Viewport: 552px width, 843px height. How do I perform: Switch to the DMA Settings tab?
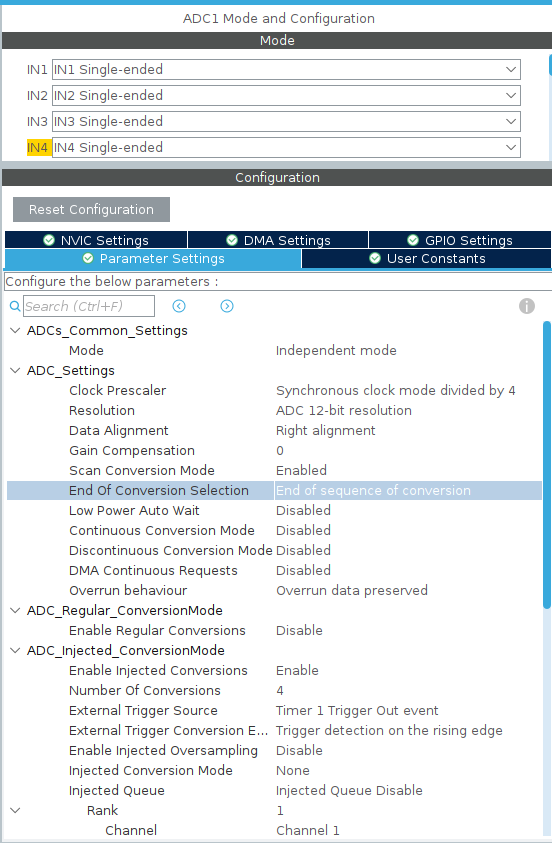[278, 240]
